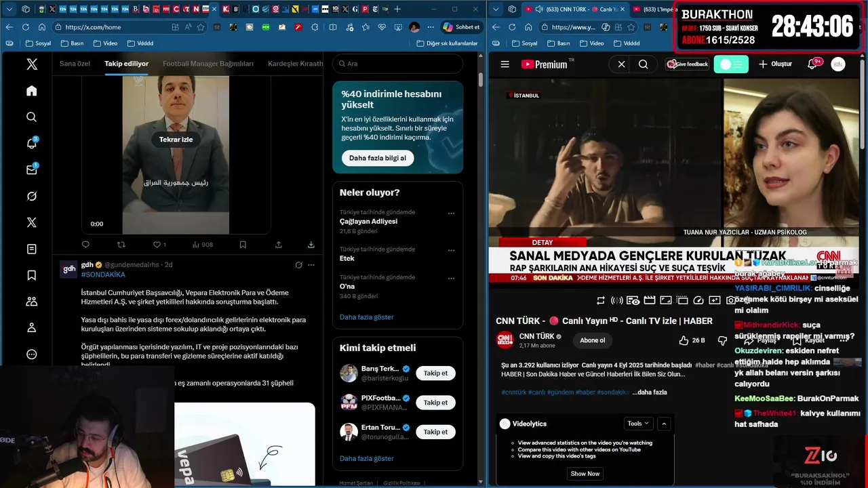Screen dimensions: 868x488
Task: Switch to CNN TÜRK browser tab
Action: pos(574,9)
